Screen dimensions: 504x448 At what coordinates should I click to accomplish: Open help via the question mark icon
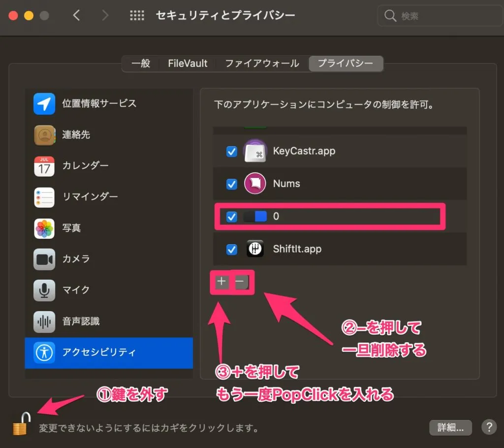489,427
